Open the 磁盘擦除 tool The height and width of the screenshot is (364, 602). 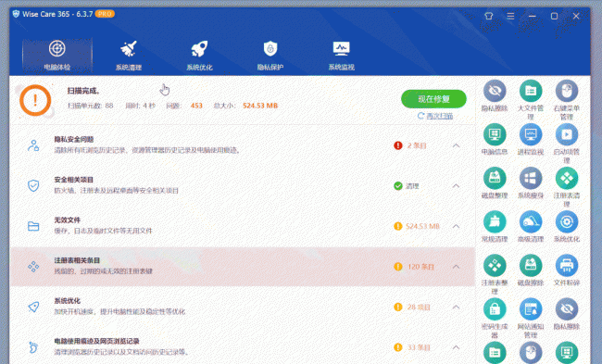pos(531,270)
